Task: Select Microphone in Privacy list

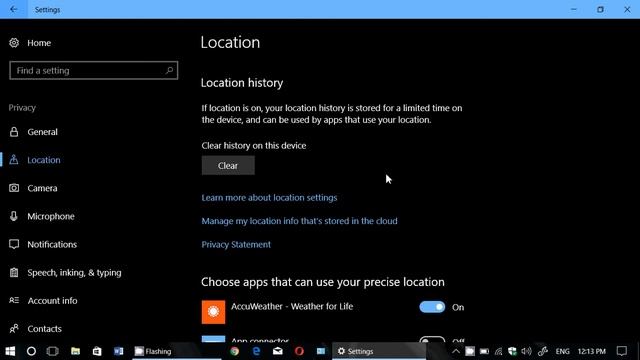Action: point(51,216)
